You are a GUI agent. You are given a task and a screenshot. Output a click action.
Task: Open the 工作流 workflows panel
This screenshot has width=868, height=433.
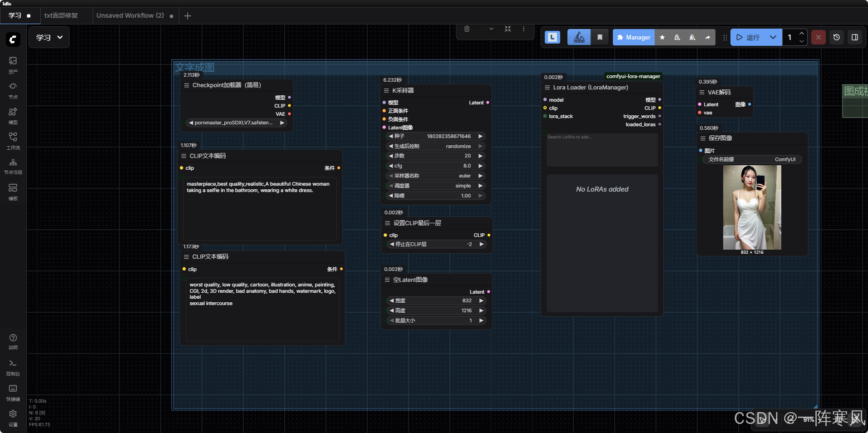click(13, 141)
